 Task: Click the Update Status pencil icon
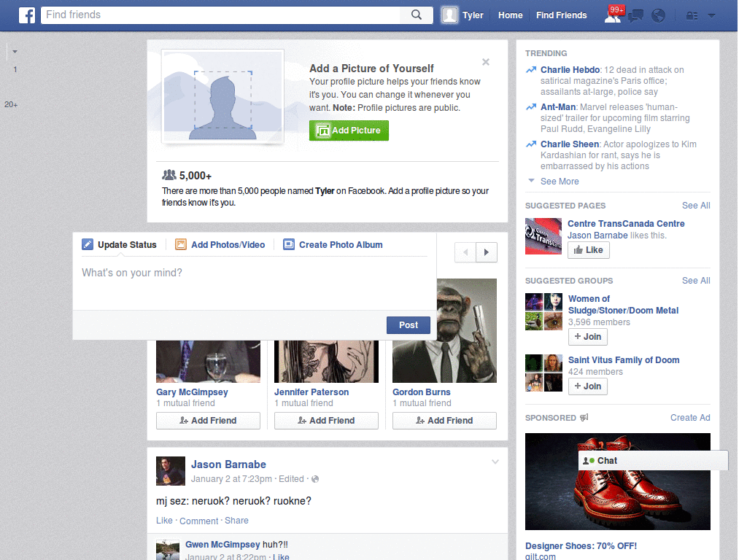[88, 245]
